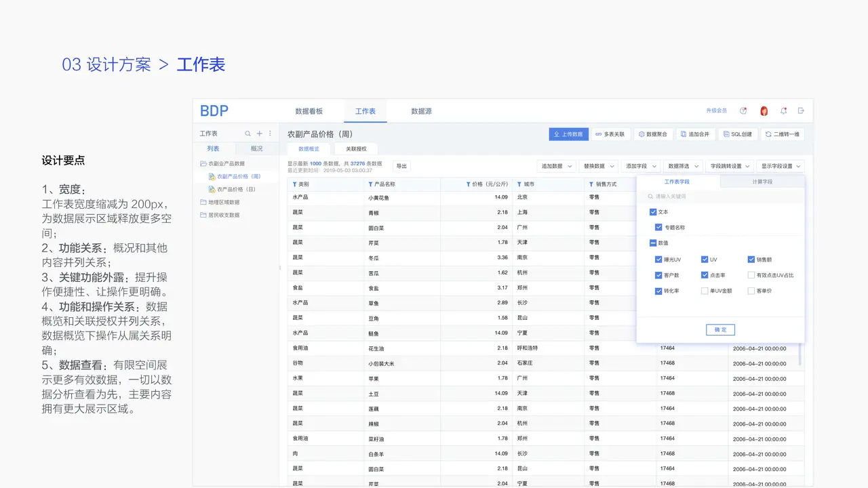Open the 追加数据 dropdown
This screenshot has height=488, width=868.
point(556,166)
